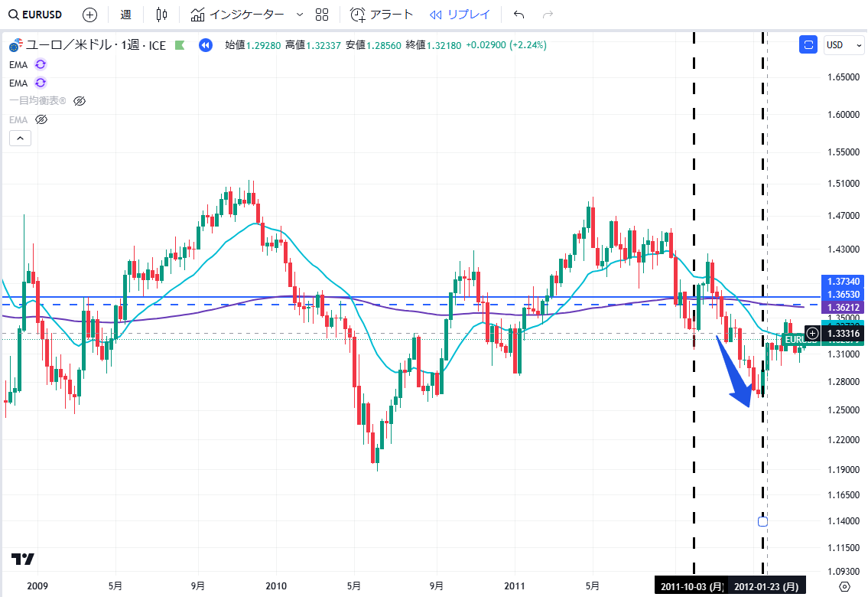Open the indicator templates grid icon
Viewport: 868px width, 597px height.
pos(322,15)
